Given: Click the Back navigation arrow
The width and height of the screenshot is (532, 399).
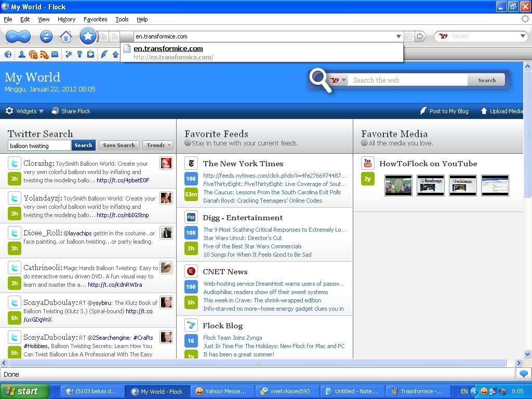Looking at the screenshot, I should click(11, 36).
